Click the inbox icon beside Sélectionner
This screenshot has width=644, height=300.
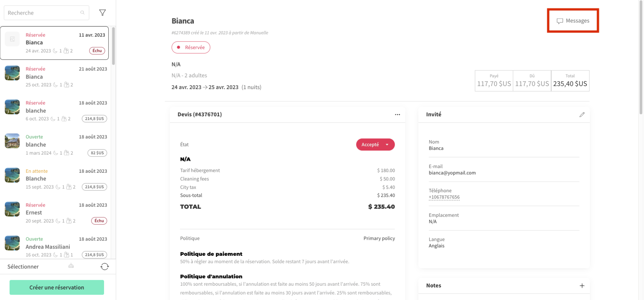[x=71, y=266]
